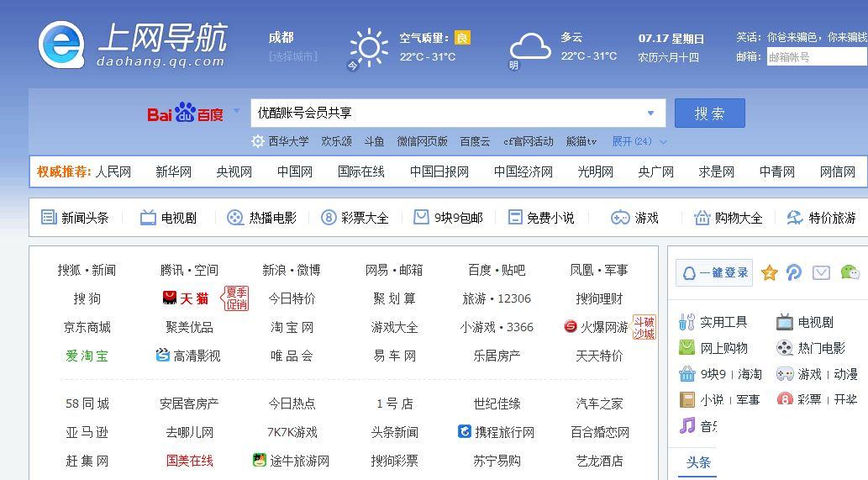Expand the search box suggestion dropdown arrow

(x=650, y=113)
